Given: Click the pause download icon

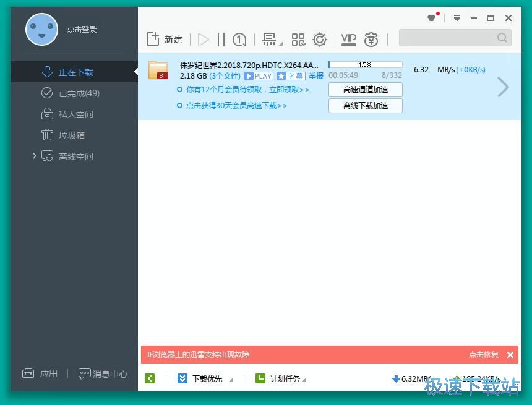Looking at the screenshot, I should pyautogui.click(x=221, y=40).
